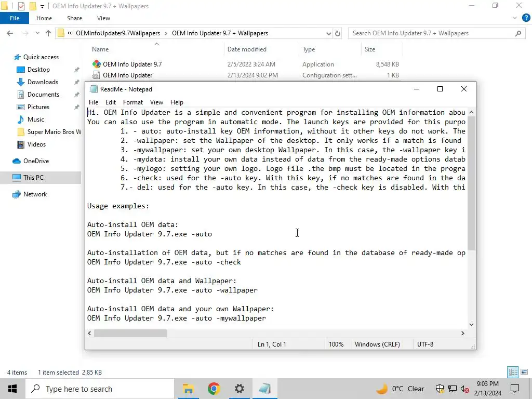The image size is (532, 399).
Task: Select Network in navigation pane
Action: [x=35, y=194]
